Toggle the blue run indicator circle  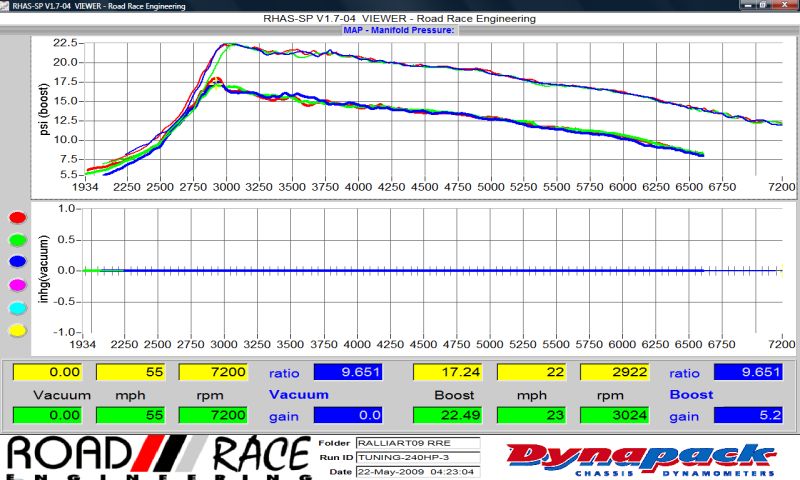click(x=16, y=262)
